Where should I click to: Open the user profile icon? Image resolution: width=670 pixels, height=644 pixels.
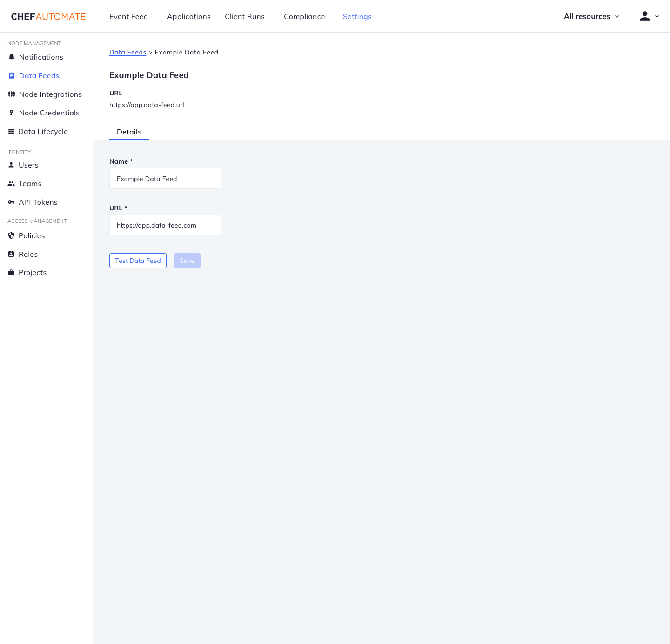coord(644,16)
